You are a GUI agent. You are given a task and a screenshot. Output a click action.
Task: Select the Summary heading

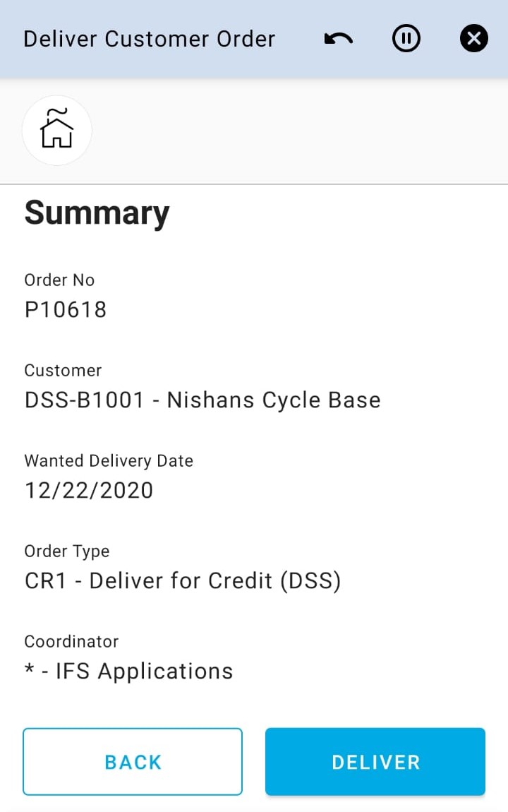pos(97,213)
